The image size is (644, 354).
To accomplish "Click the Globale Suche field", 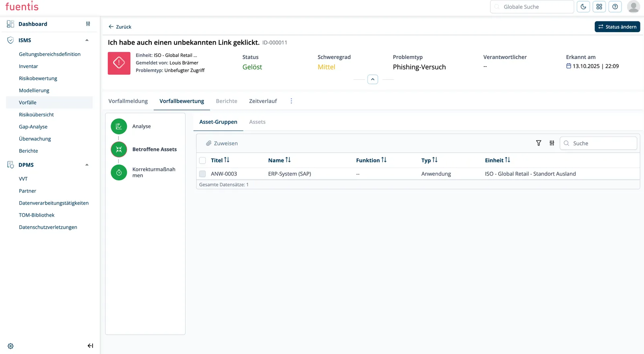I will tap(532, 7).
